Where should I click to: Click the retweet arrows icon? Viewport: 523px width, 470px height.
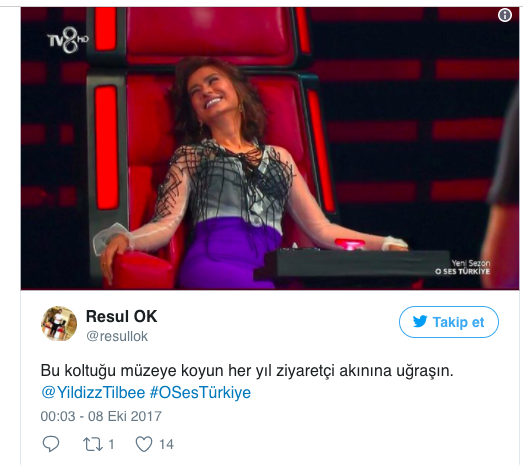(93, 444)
